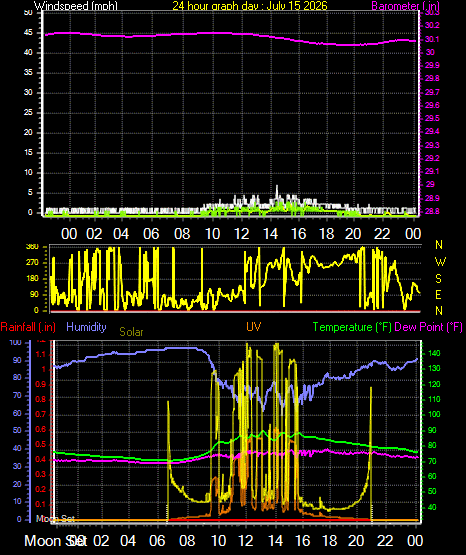Click the barometer axis value '28.8'
The height and width of the screenshot is (555, 466).
[x=432, y=211]
